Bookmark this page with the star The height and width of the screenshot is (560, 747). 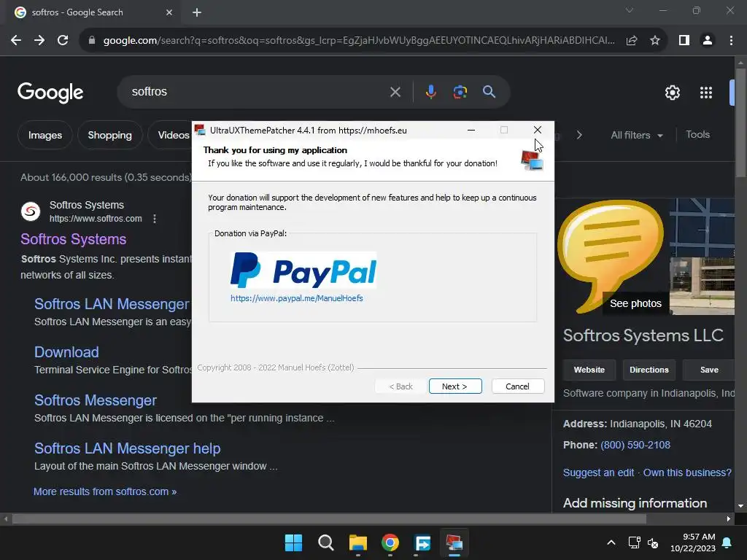coord(655,41)
